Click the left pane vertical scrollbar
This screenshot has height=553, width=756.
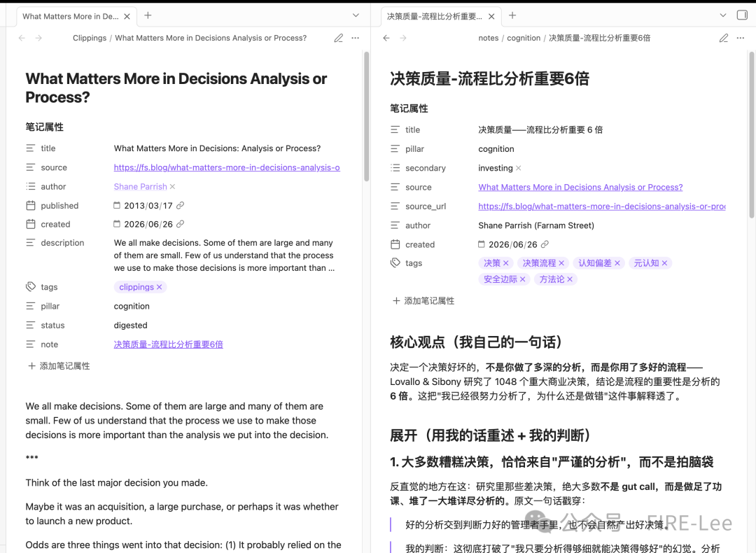[x=366, y=117]
